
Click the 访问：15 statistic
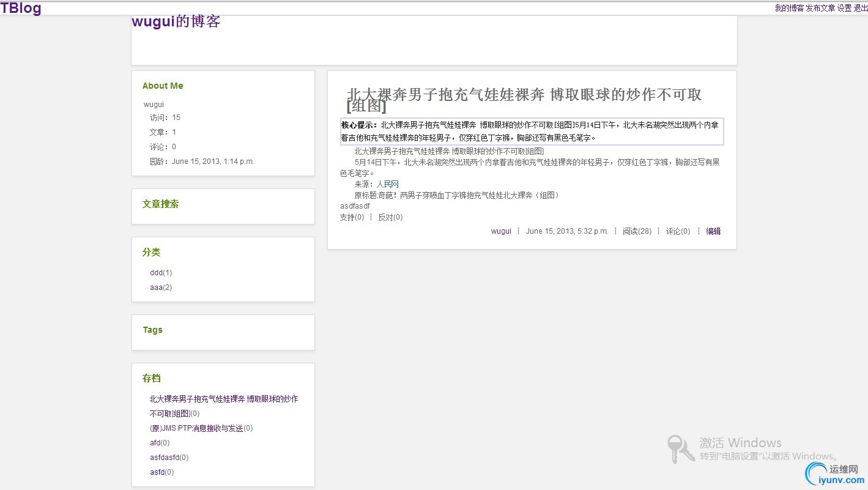coord(165,117)
